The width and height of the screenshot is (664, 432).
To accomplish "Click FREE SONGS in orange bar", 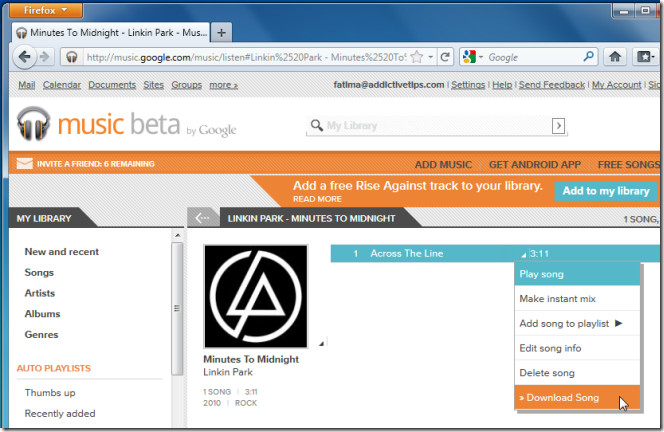I will [x=628, y=164].
